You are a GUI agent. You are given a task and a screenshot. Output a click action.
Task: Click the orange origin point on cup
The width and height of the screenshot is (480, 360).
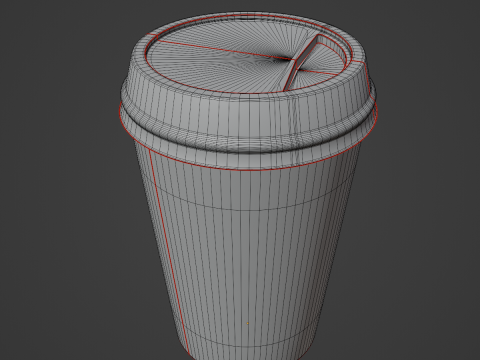pos(247,323)
